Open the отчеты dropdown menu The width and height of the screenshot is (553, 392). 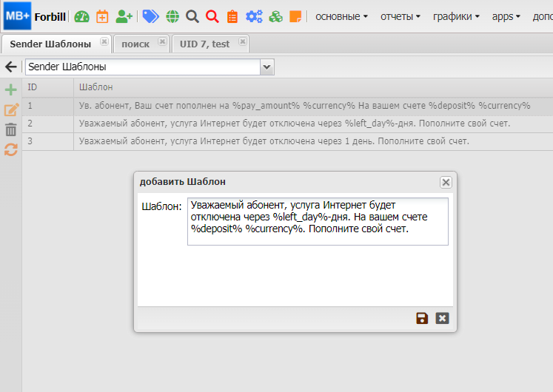coord(400,16)
